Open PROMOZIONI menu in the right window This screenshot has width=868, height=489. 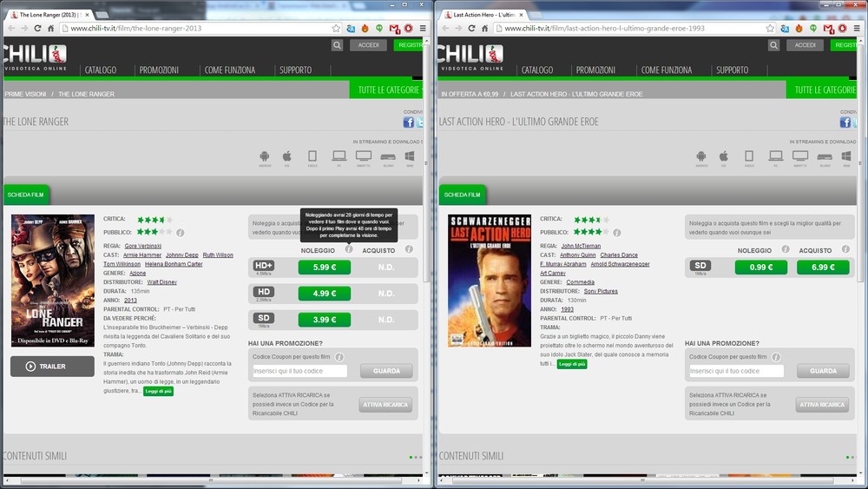(595, 70)
